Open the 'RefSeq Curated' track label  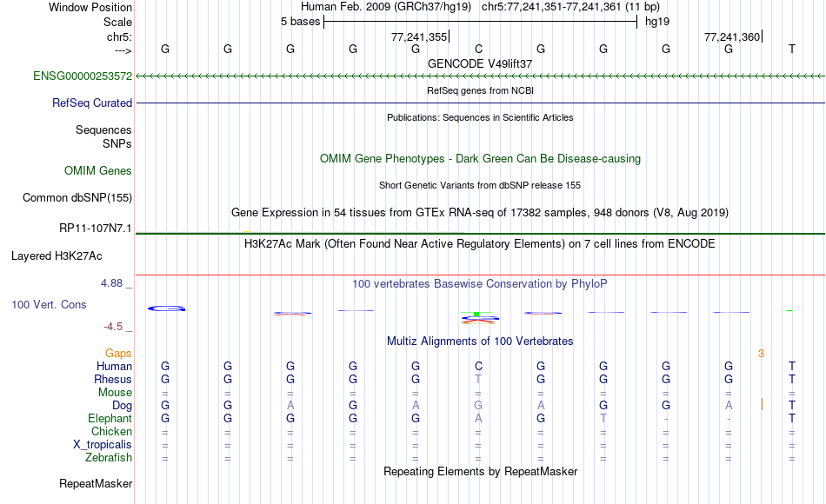tap(92, 103)
